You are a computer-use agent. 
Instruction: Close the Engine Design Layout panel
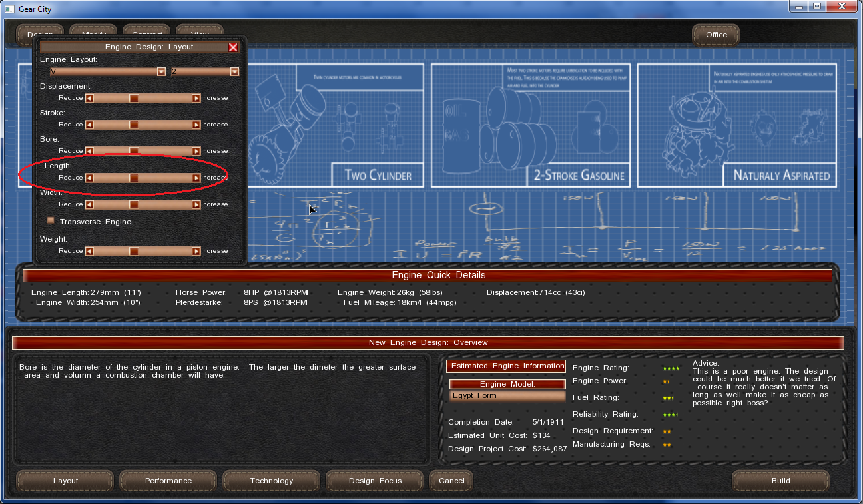coord(233,47)
